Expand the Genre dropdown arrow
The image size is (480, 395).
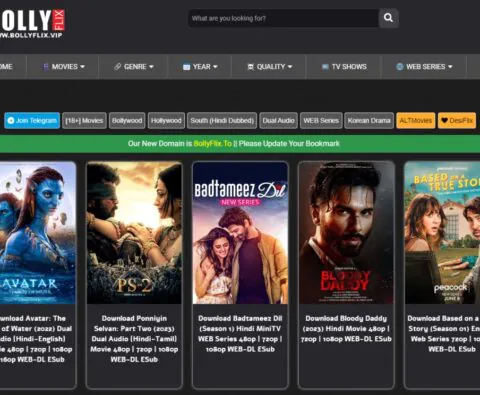point(151,67)
